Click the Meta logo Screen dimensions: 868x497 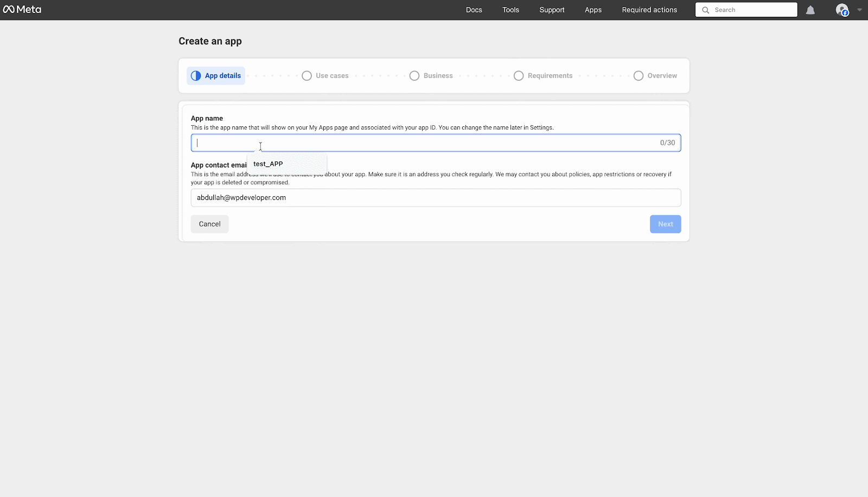point(22,9)
